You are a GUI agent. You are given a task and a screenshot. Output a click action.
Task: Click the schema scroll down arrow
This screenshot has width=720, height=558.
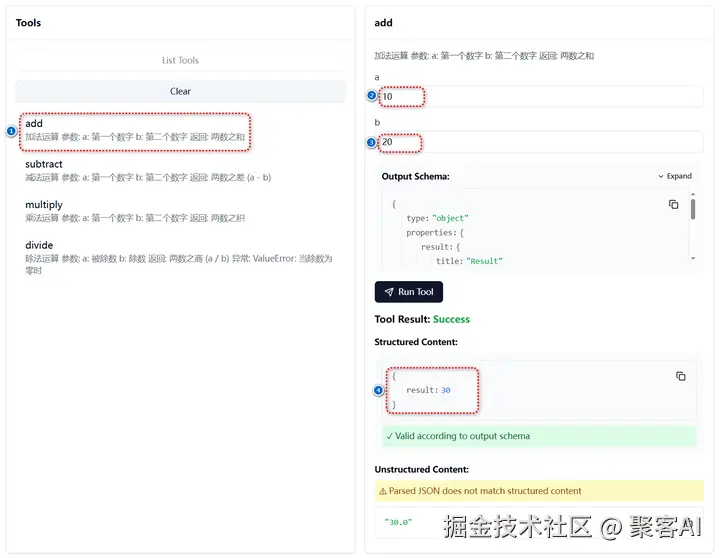693,259
